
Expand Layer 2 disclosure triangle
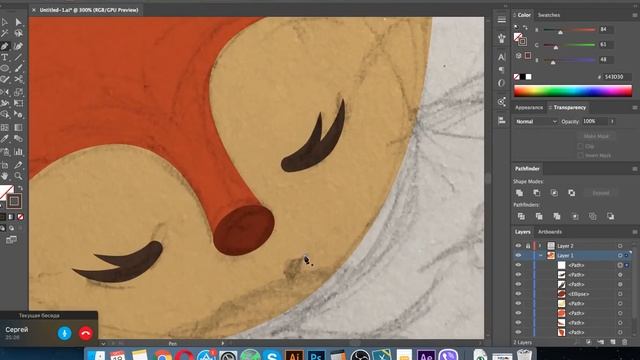540,246
